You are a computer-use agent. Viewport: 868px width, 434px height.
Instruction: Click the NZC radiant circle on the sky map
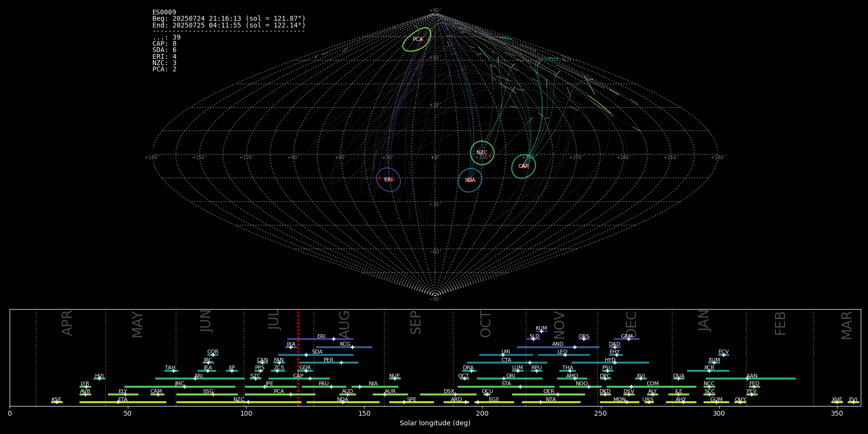click(x=482, y=153)
